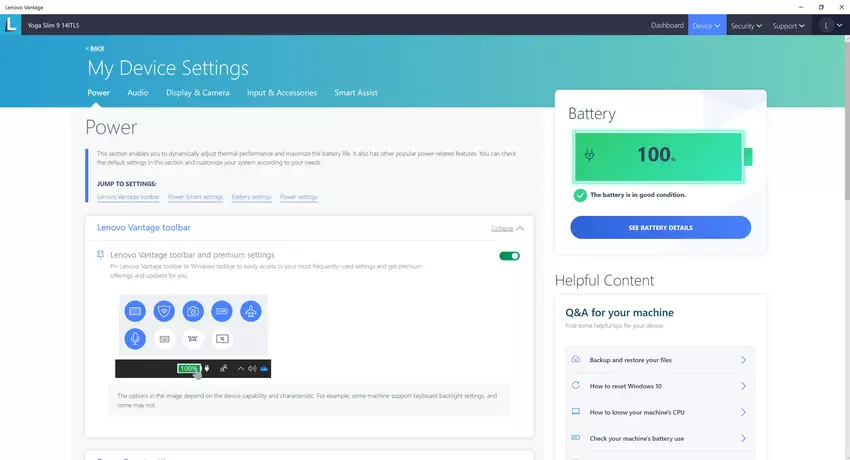The height and width of the screenshot is (460, 850).
Task: Expand the Security dropdown menu
Action: coord(746,25)
